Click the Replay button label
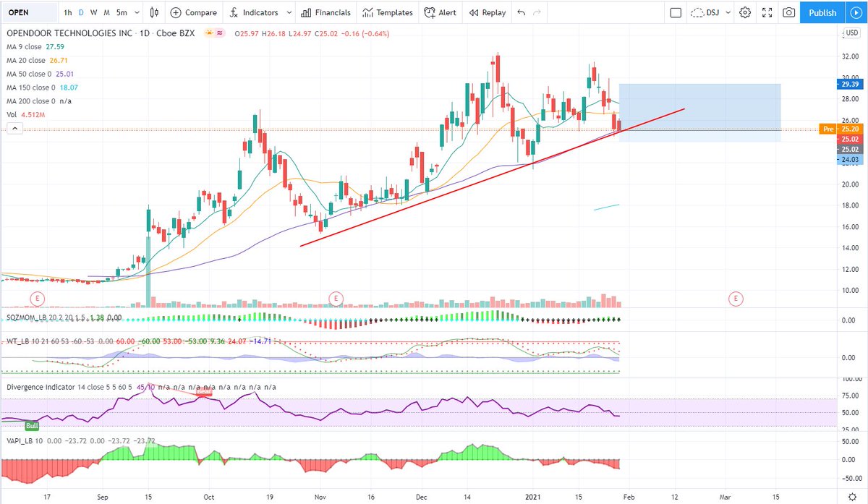Screen dimensions: 868x504 point(494,12)
